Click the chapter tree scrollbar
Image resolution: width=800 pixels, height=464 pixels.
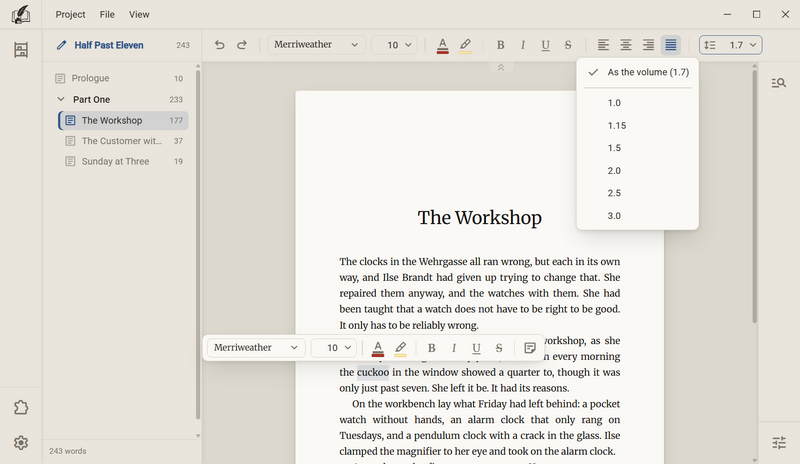[x=198, y=244]
